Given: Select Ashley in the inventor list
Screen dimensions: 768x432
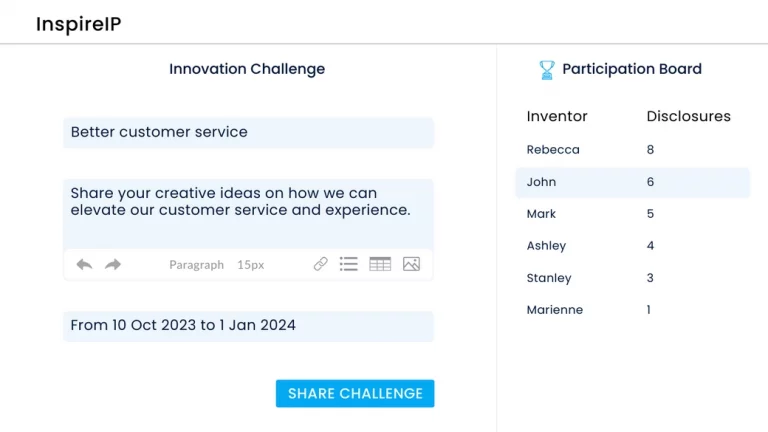Looking at the screenshot, I should (546, 246).
